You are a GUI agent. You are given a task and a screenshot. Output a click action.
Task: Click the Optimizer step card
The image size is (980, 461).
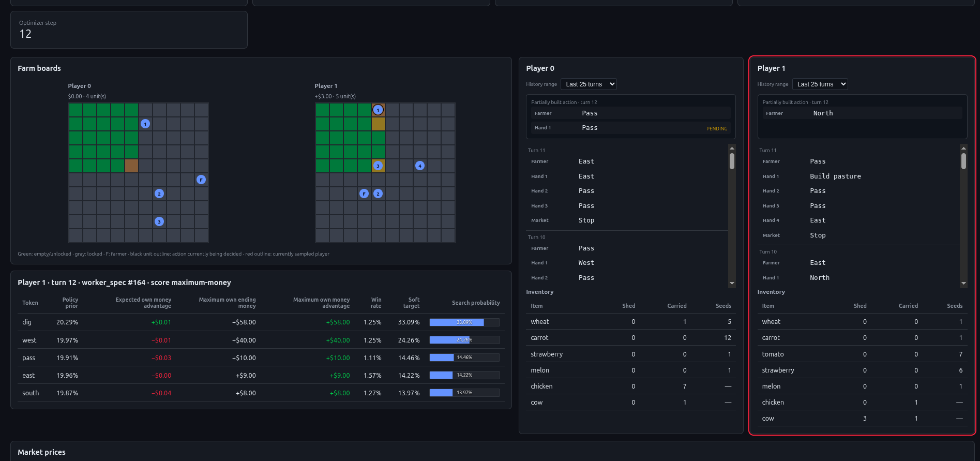click(129, 30)
